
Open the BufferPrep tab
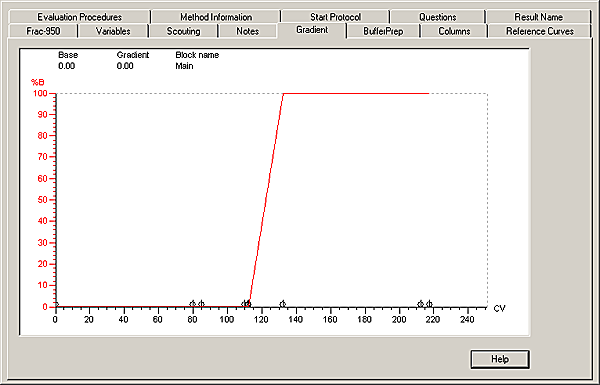383,31
